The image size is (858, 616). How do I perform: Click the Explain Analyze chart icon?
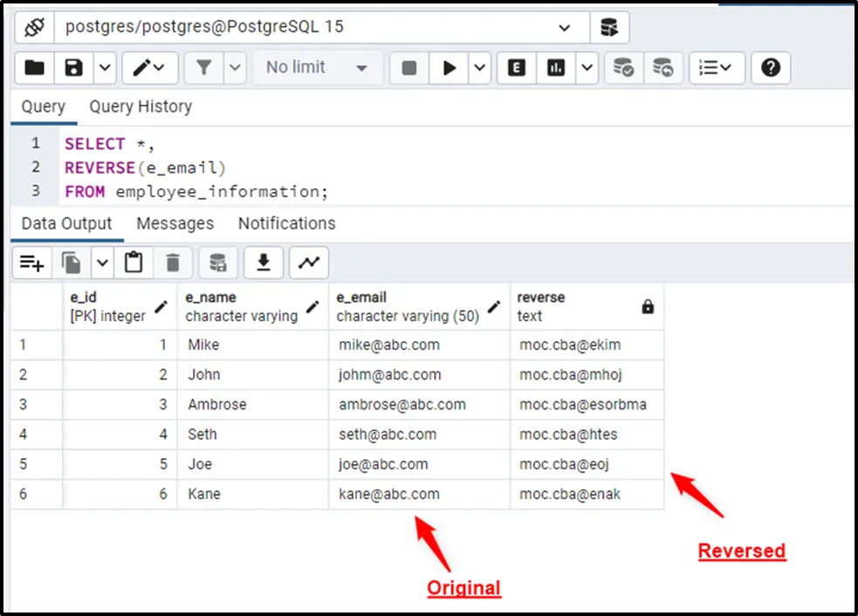click(555, 68)
